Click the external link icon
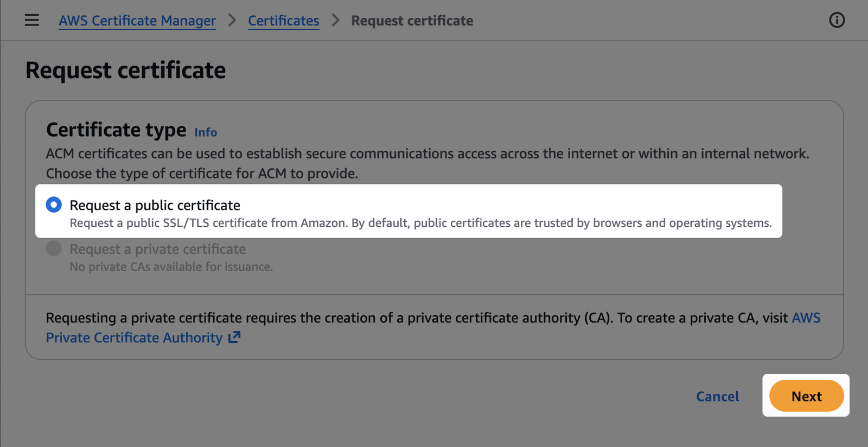 coord(234,337)
